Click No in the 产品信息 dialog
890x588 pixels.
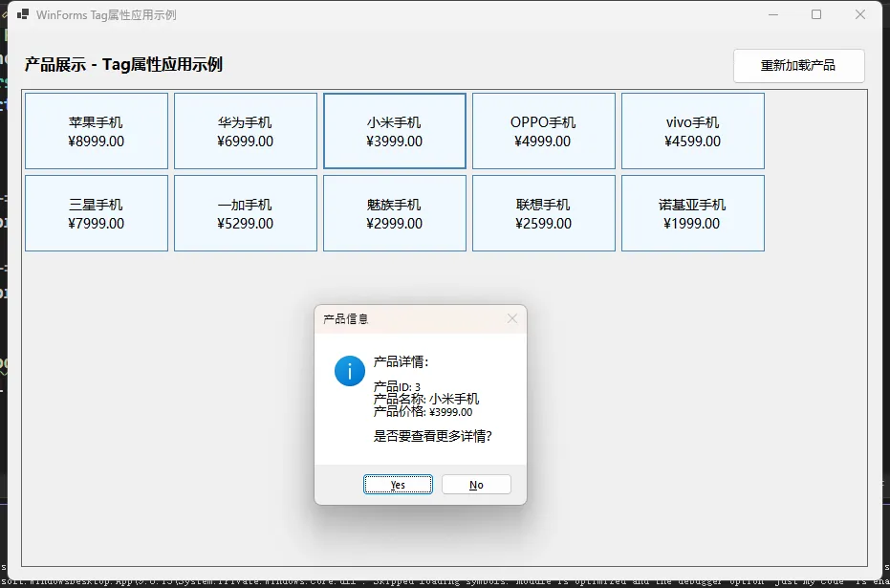click(476, 485)
